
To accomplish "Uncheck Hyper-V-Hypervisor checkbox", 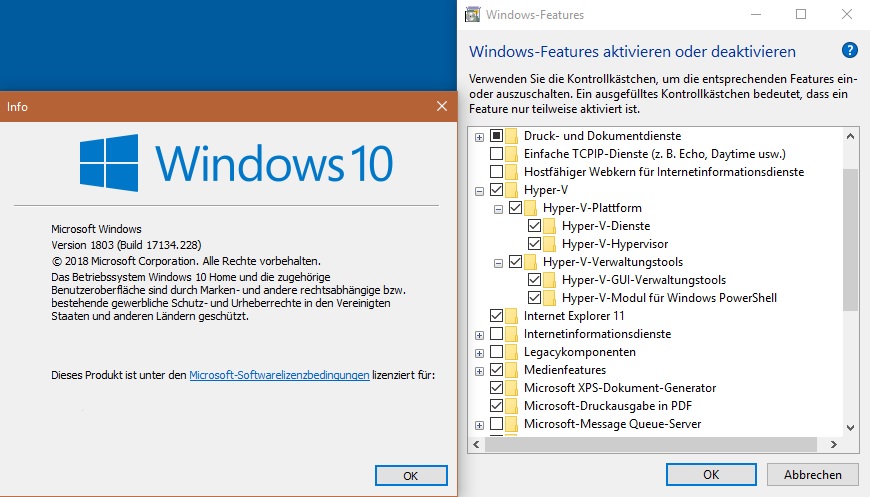I will (534, 244).
